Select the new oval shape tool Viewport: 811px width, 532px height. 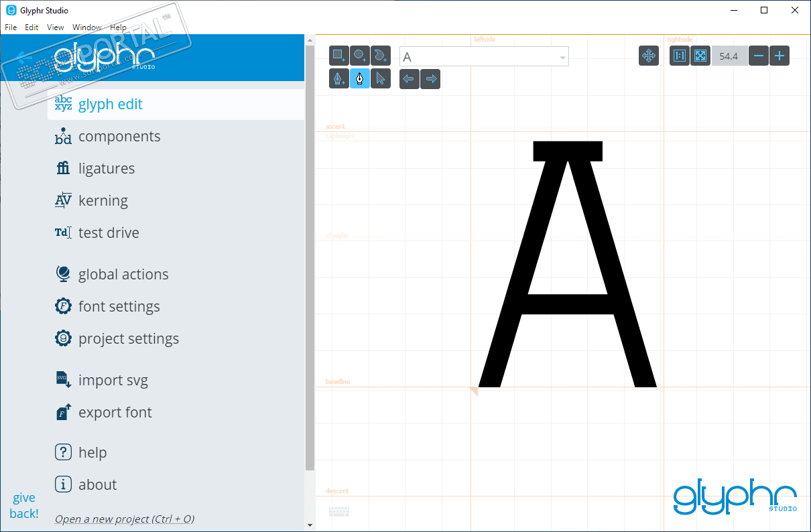360,56
